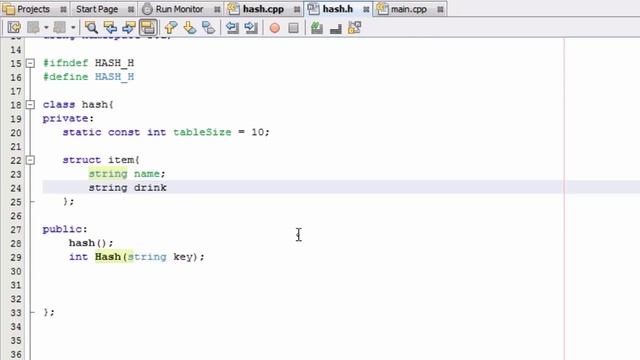This screenshot has height=360, width=640.
Task: Click the Projects tab folder icon
Action: point(8,9)
